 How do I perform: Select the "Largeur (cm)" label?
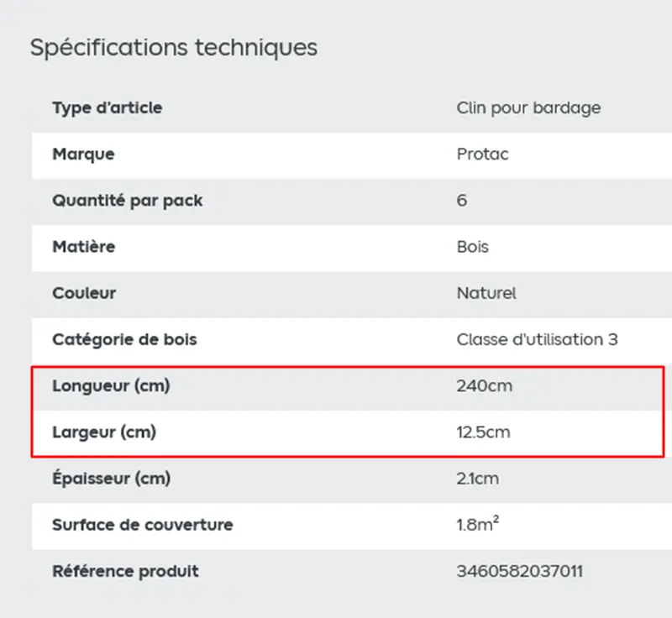[x=104, y=433]
